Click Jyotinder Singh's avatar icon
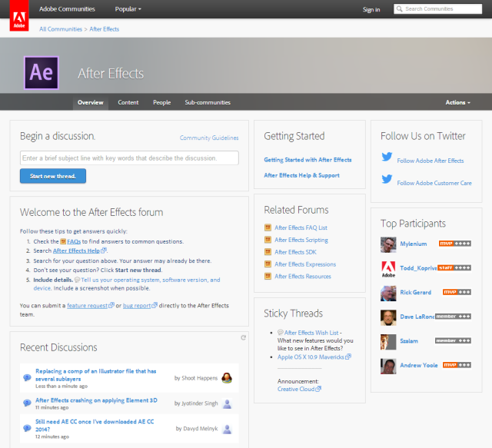This screenshot has height=448, width=492. tap(227, 403)
